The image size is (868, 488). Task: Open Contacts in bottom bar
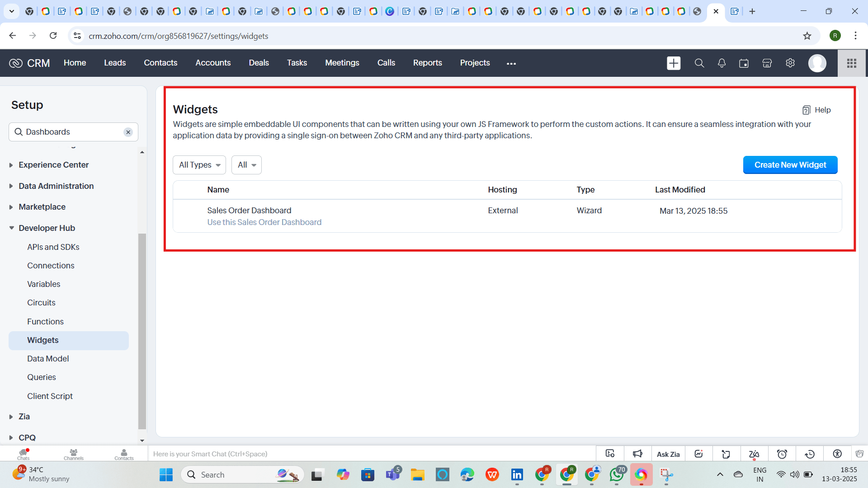click(124, 454)
